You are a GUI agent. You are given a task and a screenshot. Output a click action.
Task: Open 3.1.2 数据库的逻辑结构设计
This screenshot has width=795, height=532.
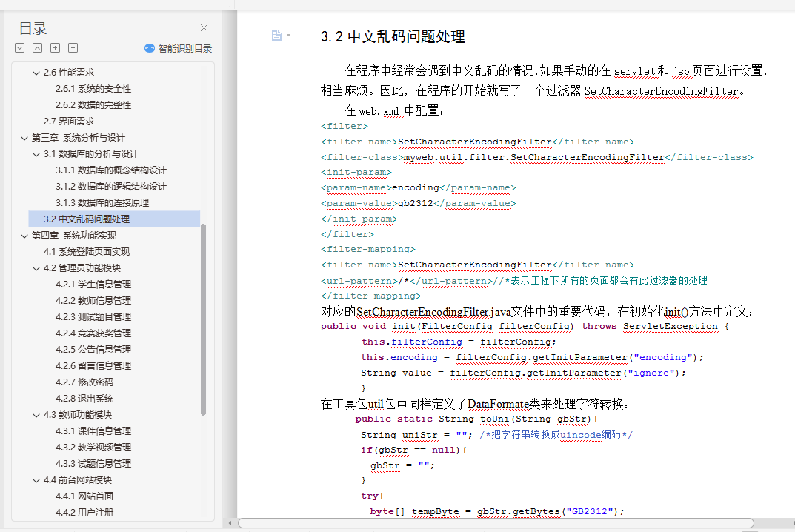pos(111,187)
